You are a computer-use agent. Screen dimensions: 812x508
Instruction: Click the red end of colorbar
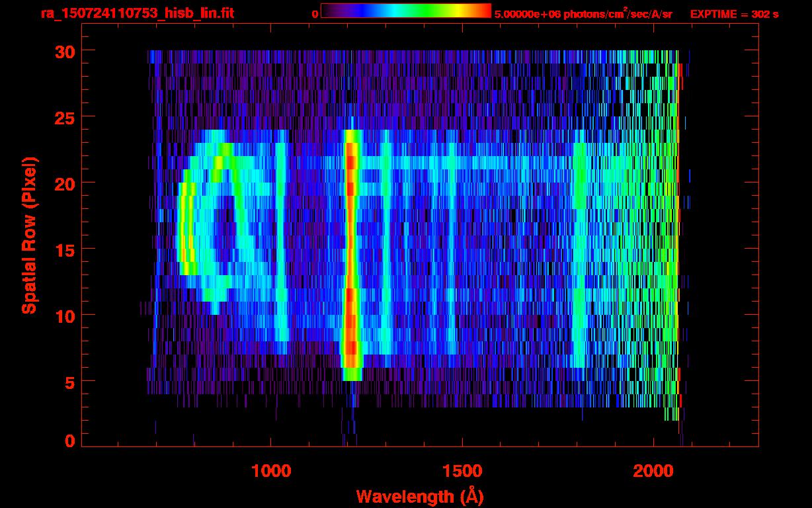coord(485,11)
